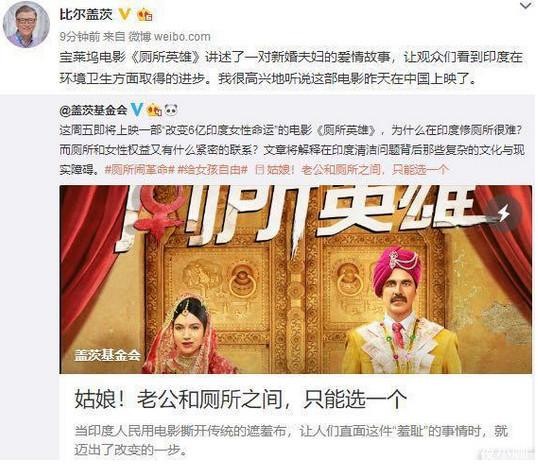Click the 盖茨基金会 watermark on poster
538x470 pixels.
coord(107,355)
